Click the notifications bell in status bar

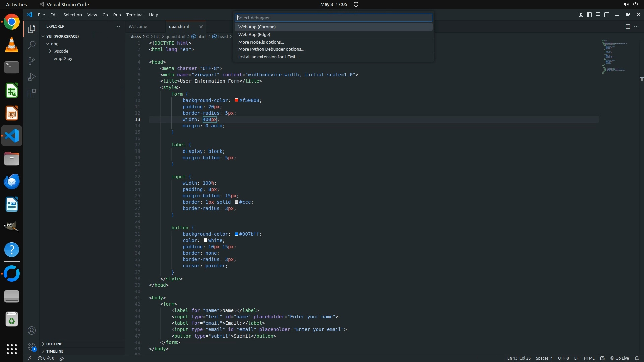[x=637, y=358]
